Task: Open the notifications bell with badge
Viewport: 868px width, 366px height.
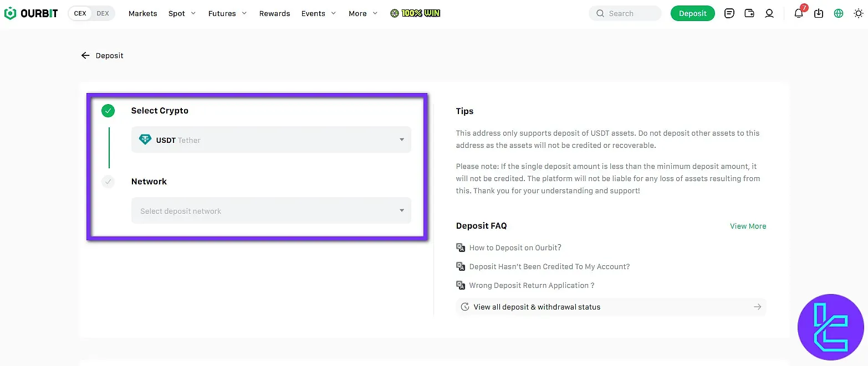Action: coord(799,13)
